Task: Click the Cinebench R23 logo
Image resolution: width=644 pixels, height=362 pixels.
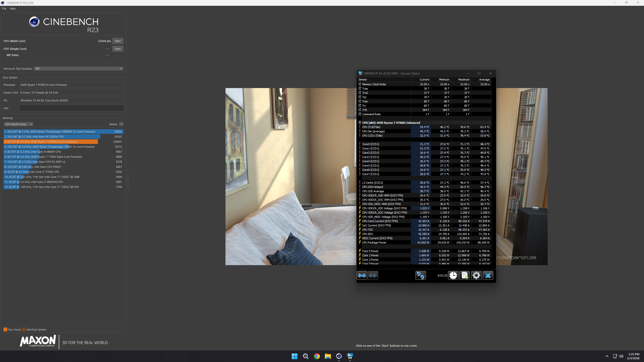Action: [64, 24]
